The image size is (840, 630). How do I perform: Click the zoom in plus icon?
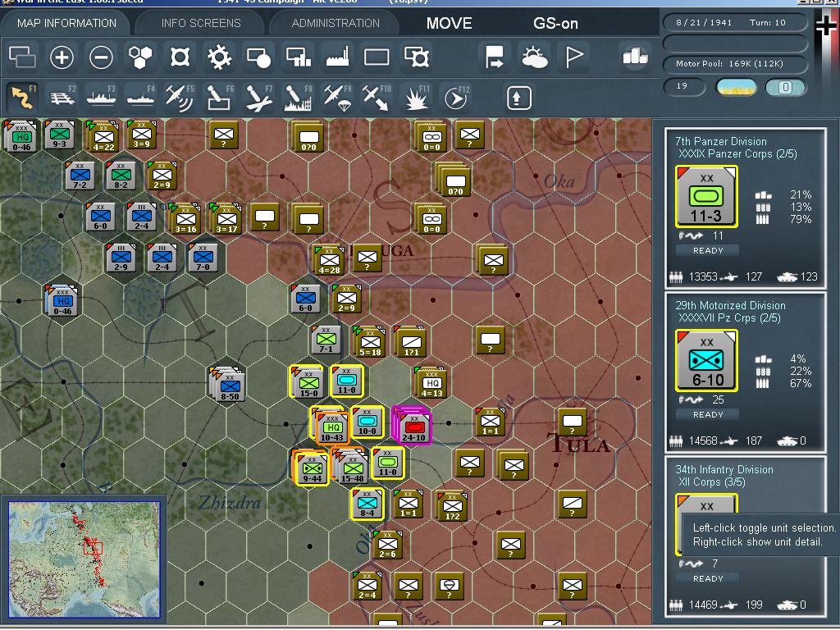62,57
